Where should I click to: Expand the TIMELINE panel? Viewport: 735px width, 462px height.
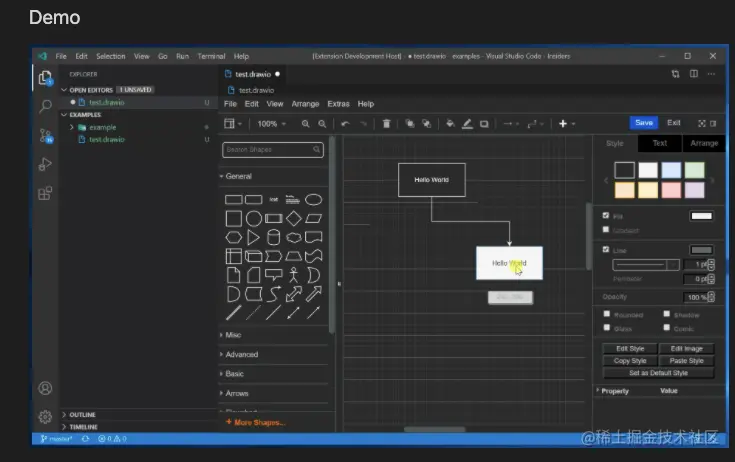[x=83, y=427]
